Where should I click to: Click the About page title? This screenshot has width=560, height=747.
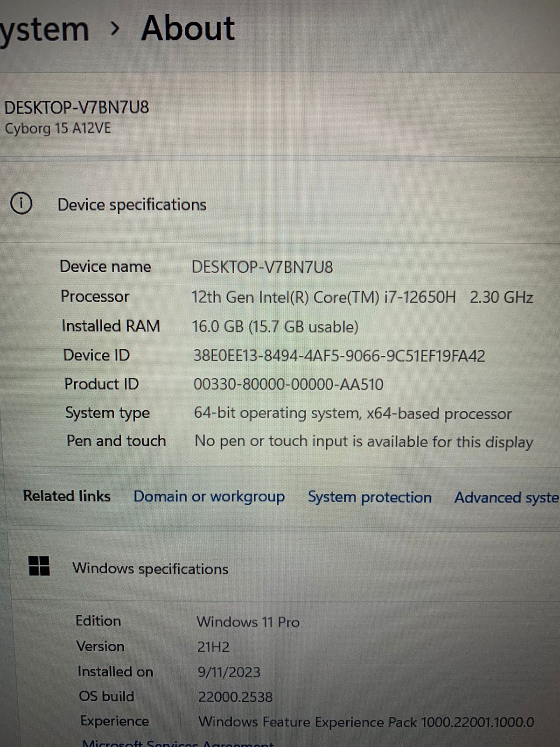pyautogui.click(x=188, y=28)
